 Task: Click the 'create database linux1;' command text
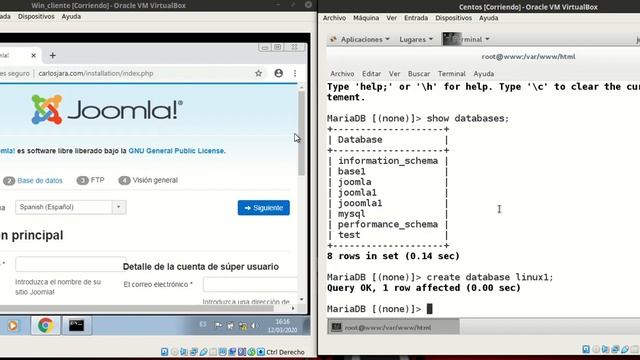pos(490,277)
